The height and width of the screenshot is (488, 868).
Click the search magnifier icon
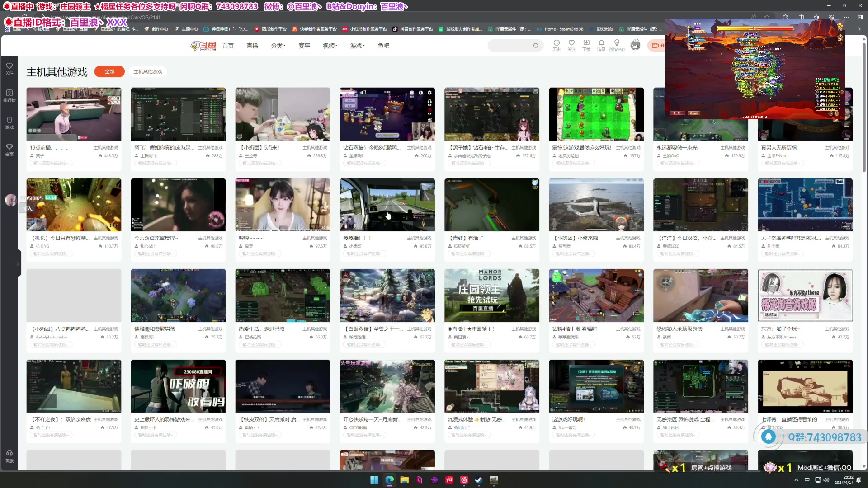click(536, 46)
